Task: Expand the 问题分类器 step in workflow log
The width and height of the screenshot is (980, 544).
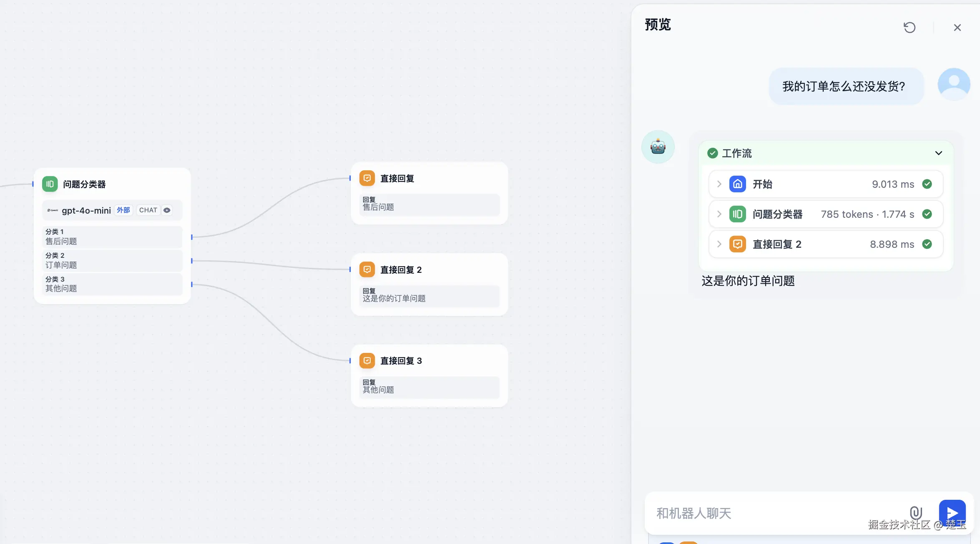Action: (x=719, y=214)
